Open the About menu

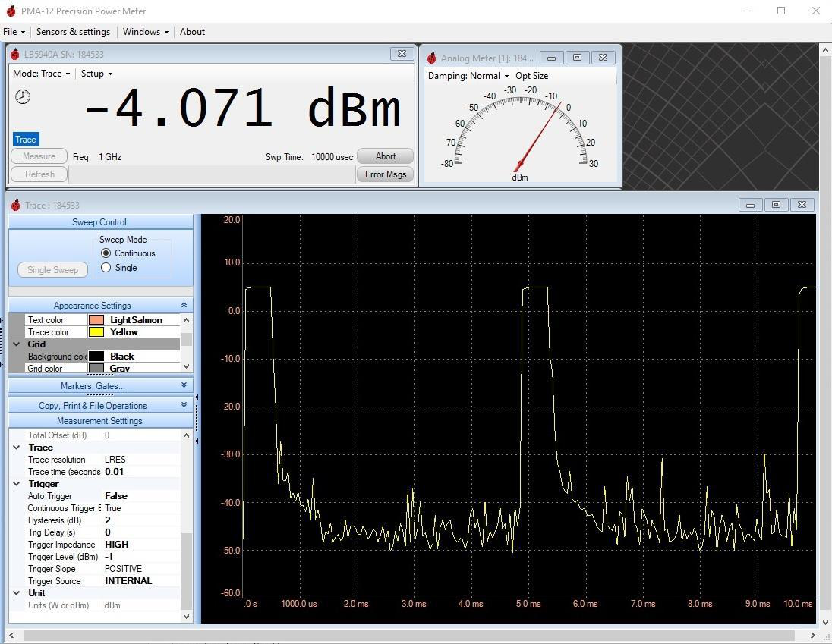pos(192,32)
